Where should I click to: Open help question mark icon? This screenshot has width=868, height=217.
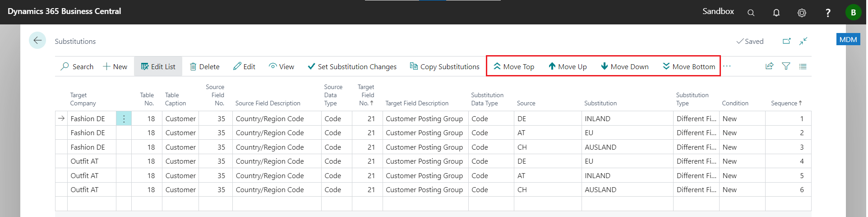coord(827,13)
